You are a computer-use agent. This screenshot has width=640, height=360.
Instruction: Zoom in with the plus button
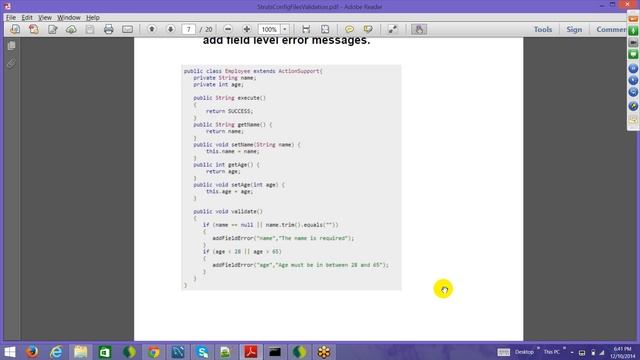tap(247, 29)
